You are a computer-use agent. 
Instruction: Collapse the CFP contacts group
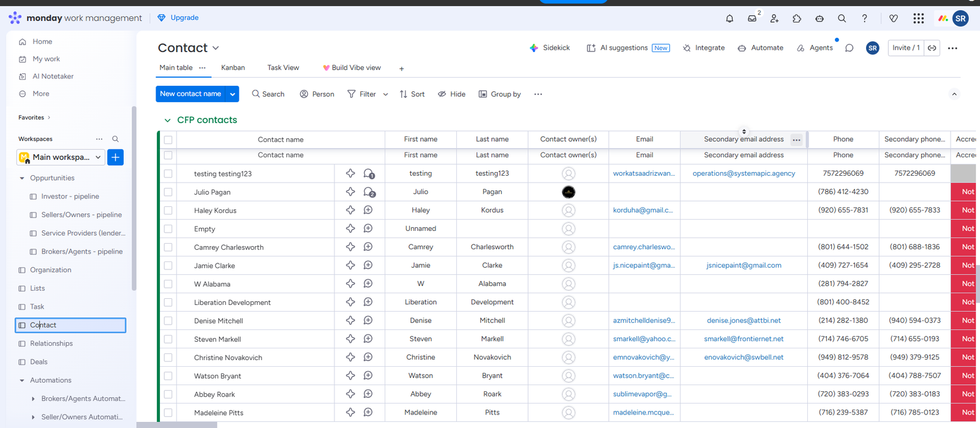click(167, 120)
